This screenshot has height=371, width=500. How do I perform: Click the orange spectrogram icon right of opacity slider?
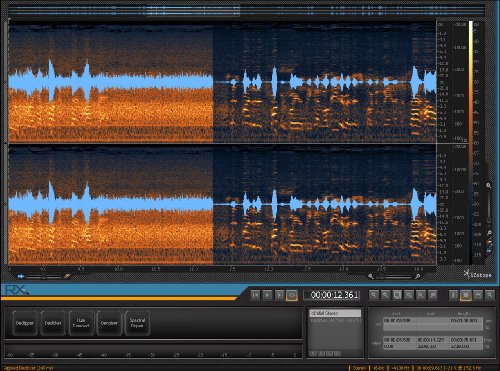(67, 276)
